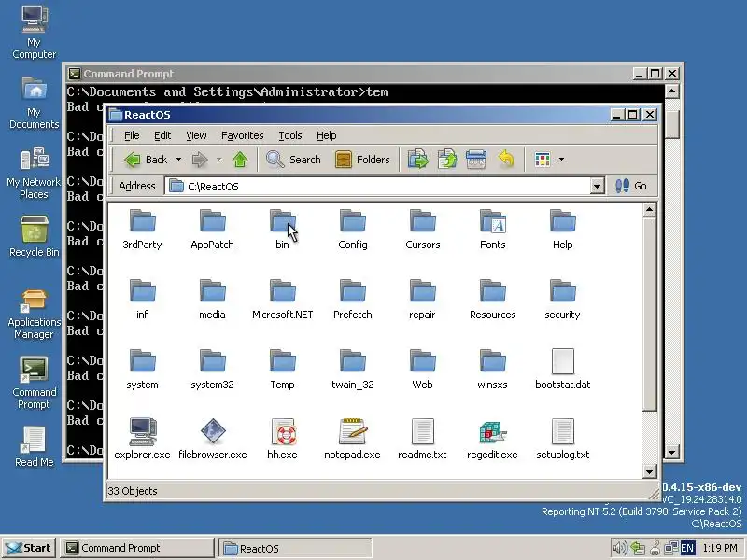Click the EN language indicator
Viewport: 747px width, 560px height.
pos(687,548)
